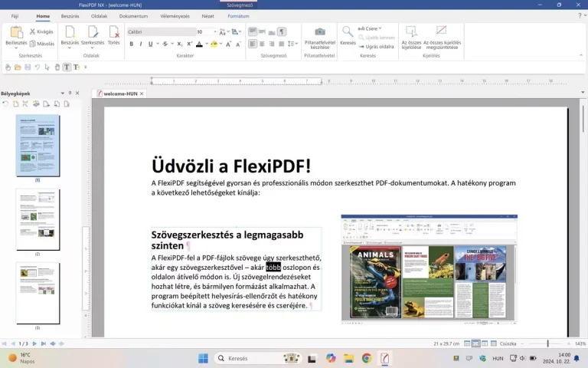Switch to the Nézet ribbon tab
Screen dimensions: 588x368
[207, 16]
